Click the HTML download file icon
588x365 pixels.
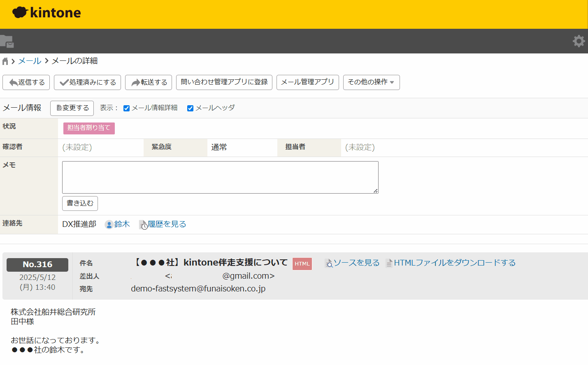(x=389, y=263)
